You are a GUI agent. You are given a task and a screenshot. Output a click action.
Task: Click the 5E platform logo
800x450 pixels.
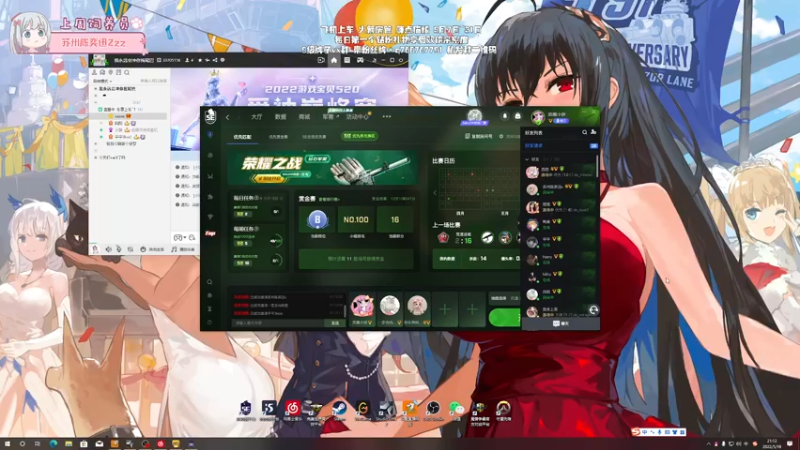pyautogui.click(x=210, y=116)
